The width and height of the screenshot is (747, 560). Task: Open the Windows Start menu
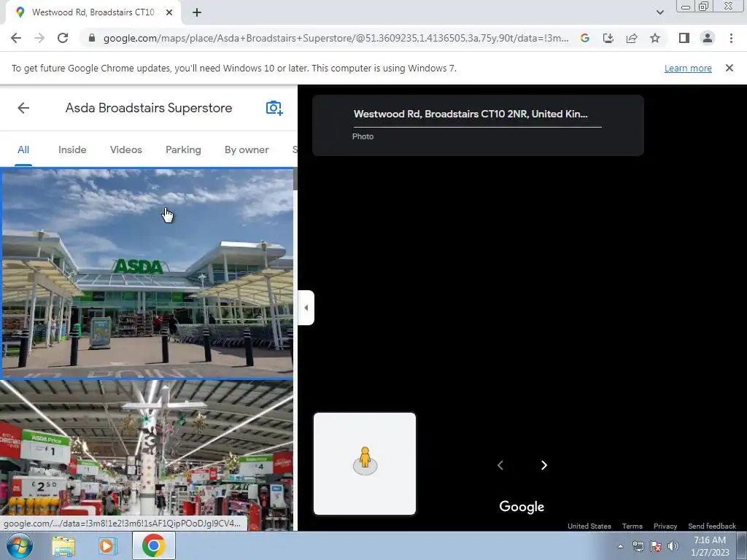pos(20,545)
